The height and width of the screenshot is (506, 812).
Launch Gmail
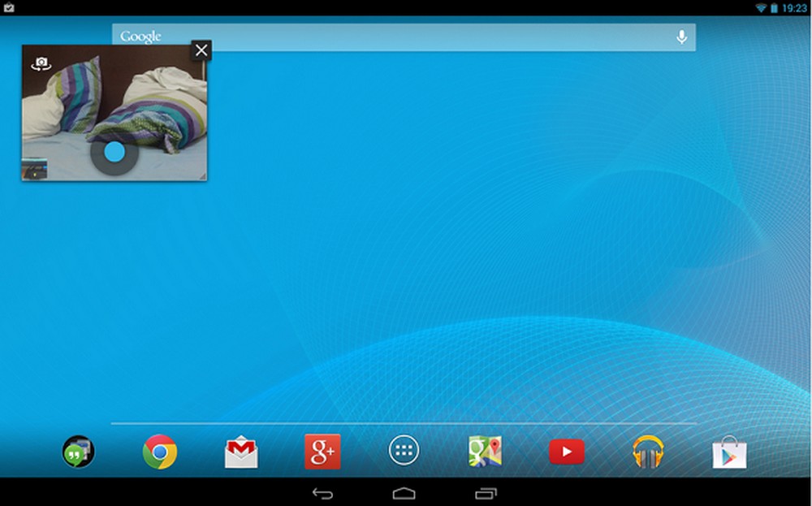240,452
